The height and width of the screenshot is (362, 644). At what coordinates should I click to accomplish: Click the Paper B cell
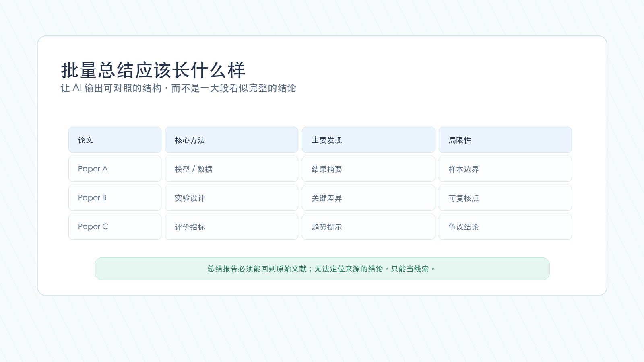click(x=115, y=198)
